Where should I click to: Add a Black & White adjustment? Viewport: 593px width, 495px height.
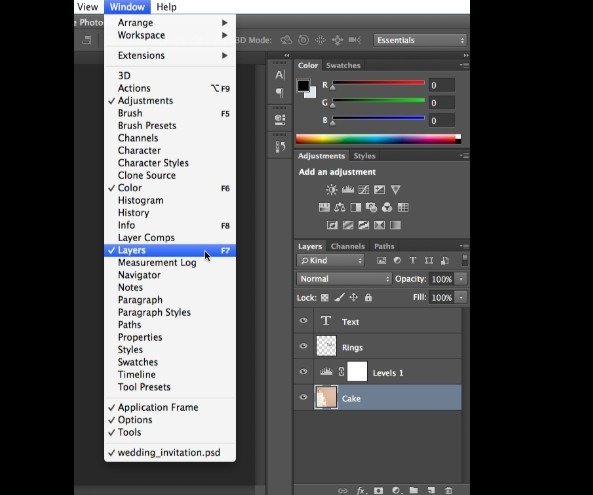point(355,207)
